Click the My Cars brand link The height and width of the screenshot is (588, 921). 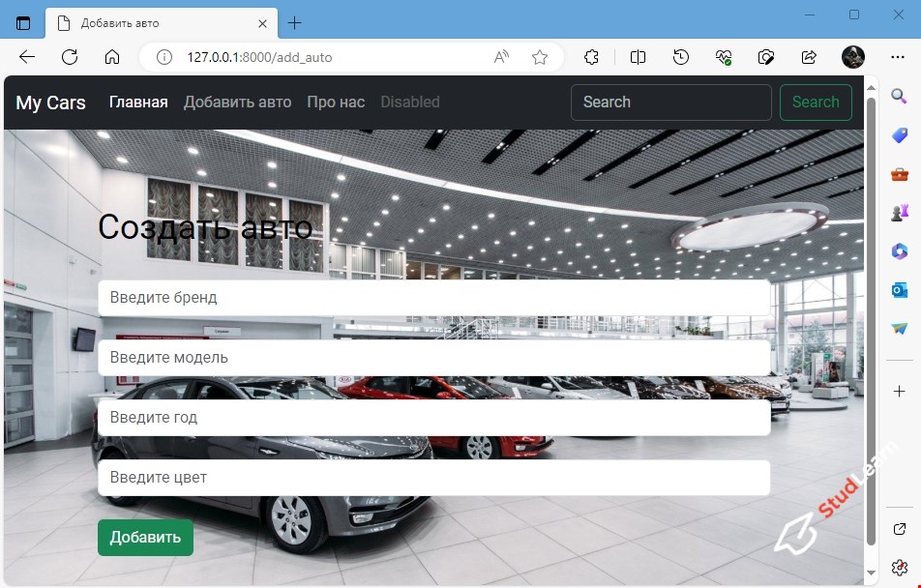coord(50,103)
